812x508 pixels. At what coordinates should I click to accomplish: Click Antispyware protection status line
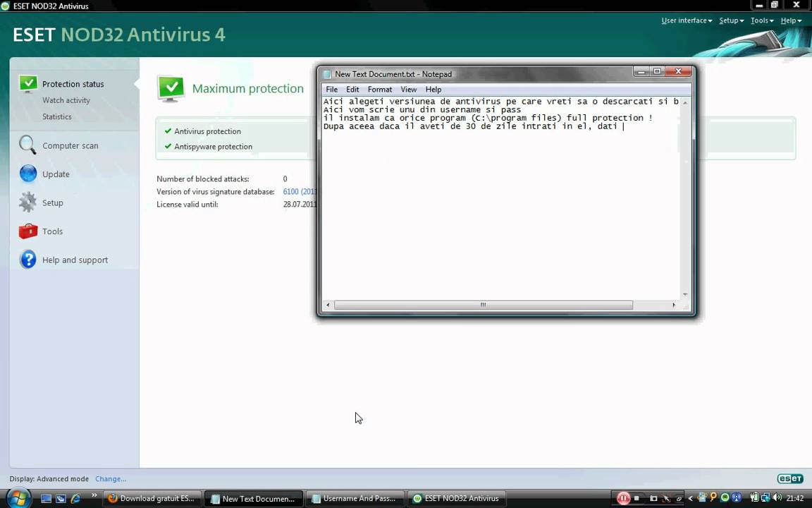208,147
